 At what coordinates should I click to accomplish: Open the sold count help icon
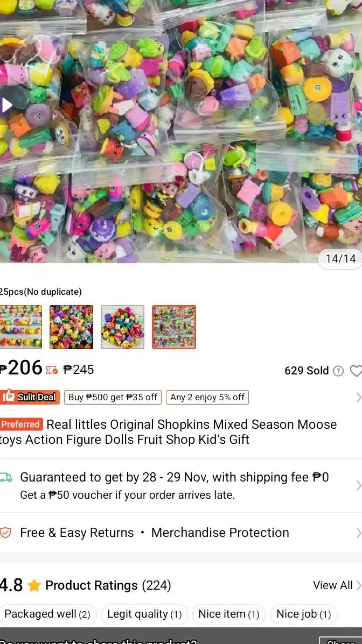click(x=338, y=371)
